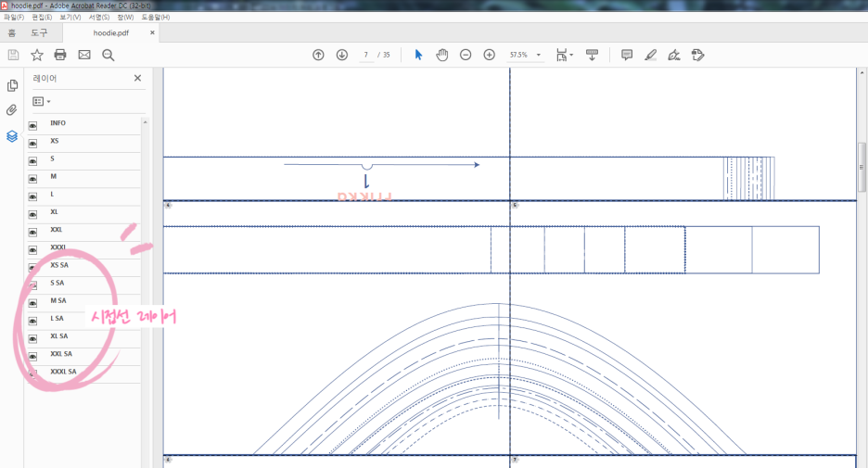The image size is (868, 468).
Task: Hide the M SA layer
Action: [x=32, y=303]
